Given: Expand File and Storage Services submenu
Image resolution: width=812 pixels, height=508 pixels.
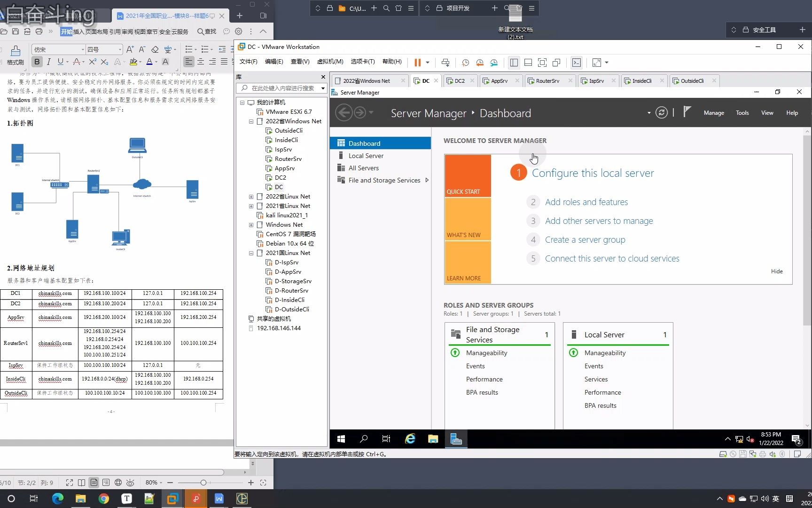Looking at the screenshot, I should pyautogui.click(x=427, y=180).
